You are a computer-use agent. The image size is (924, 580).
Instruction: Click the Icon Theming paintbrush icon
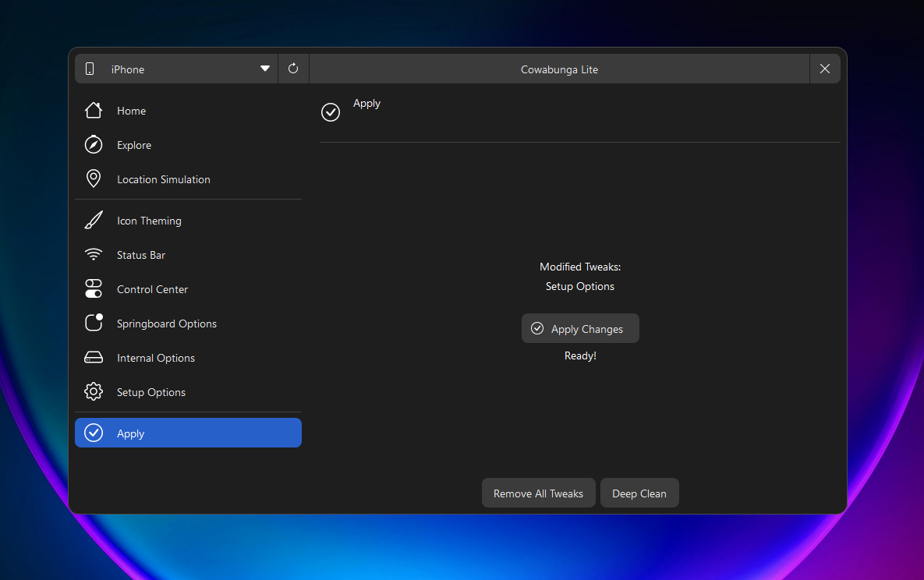tap(94, 220)
